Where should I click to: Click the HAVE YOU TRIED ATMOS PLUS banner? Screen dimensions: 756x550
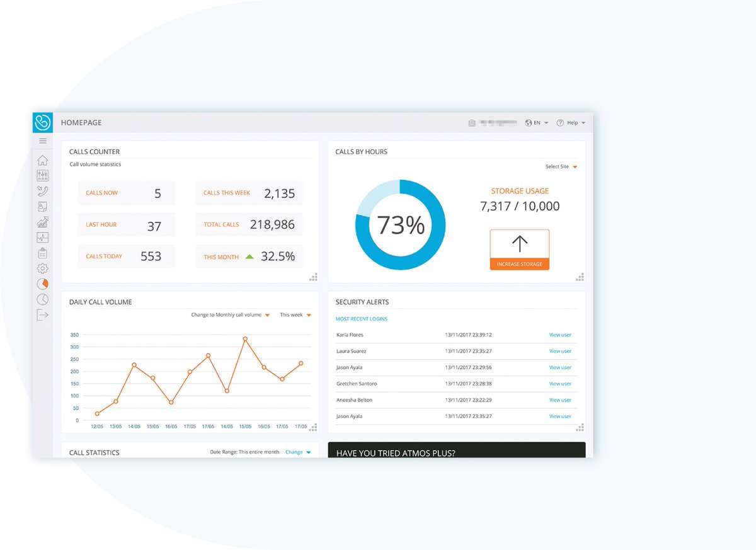[x=457, y=450]
